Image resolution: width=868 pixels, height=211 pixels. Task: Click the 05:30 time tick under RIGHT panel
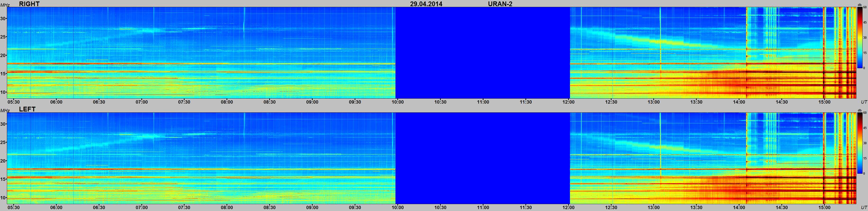tap(14, 102)
